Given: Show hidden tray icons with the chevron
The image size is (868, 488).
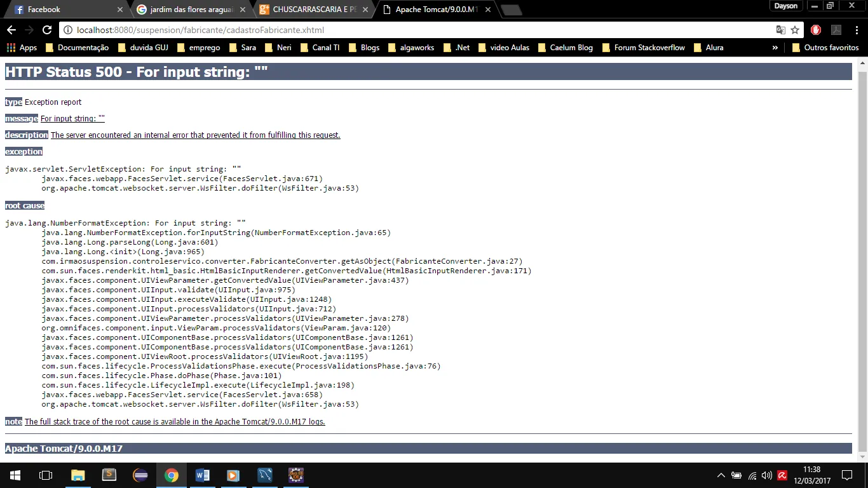Looking at the screenshot, I should (721, 475).
